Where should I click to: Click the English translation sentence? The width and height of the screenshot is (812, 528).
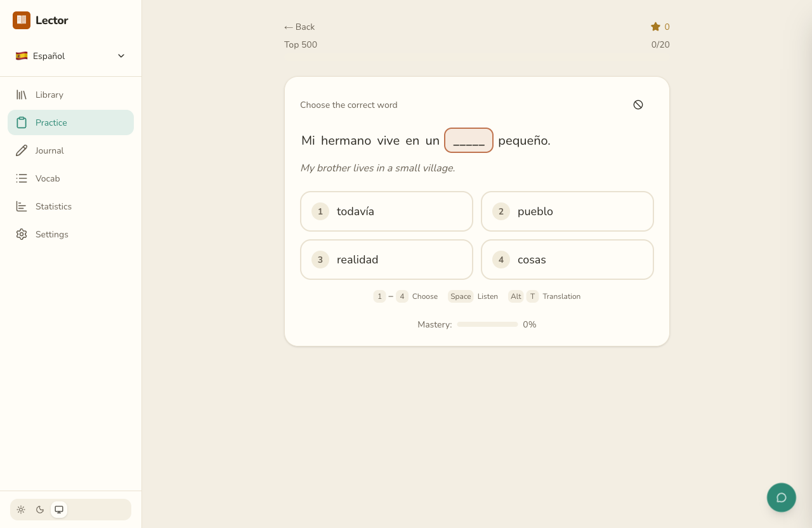[377, 168]
